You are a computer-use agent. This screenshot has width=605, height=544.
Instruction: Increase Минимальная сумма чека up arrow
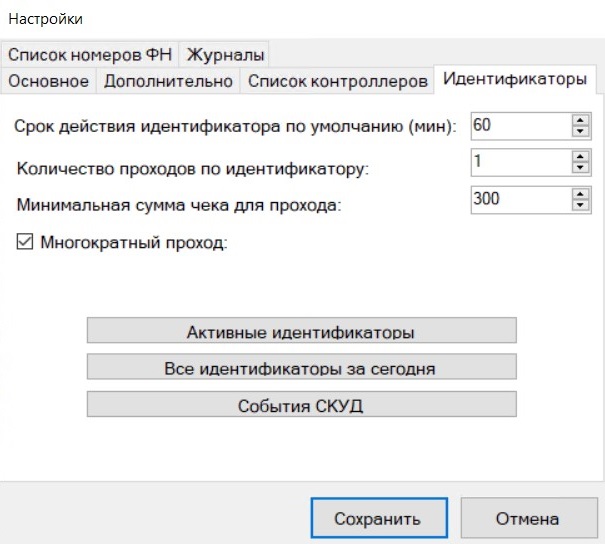(580, 194)
